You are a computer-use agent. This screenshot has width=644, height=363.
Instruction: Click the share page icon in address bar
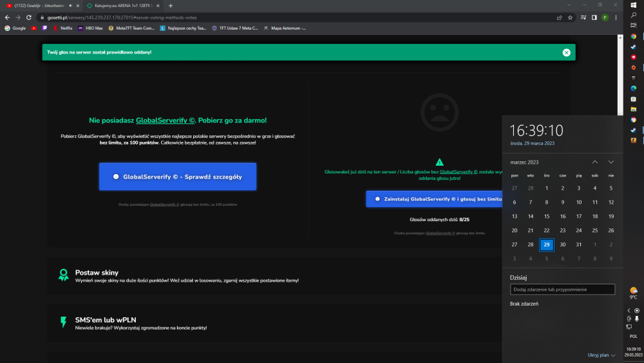click(560, 17)
